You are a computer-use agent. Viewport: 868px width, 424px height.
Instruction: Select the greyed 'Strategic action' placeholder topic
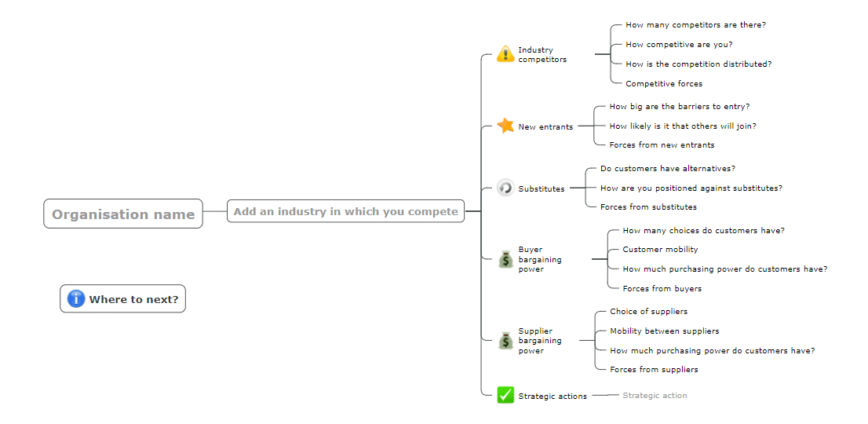click(x=655, y=395)
